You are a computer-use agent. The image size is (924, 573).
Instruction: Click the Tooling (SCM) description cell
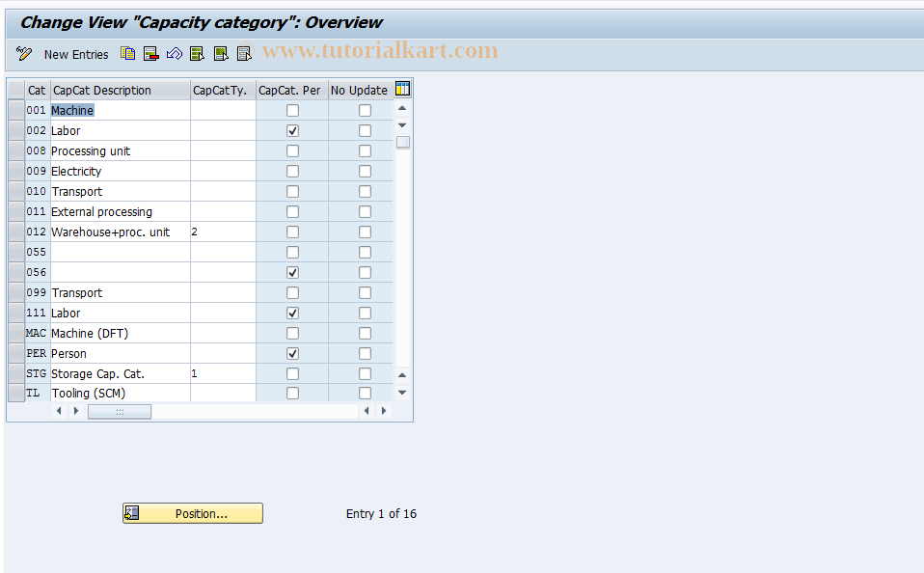(x=121, y=393)
